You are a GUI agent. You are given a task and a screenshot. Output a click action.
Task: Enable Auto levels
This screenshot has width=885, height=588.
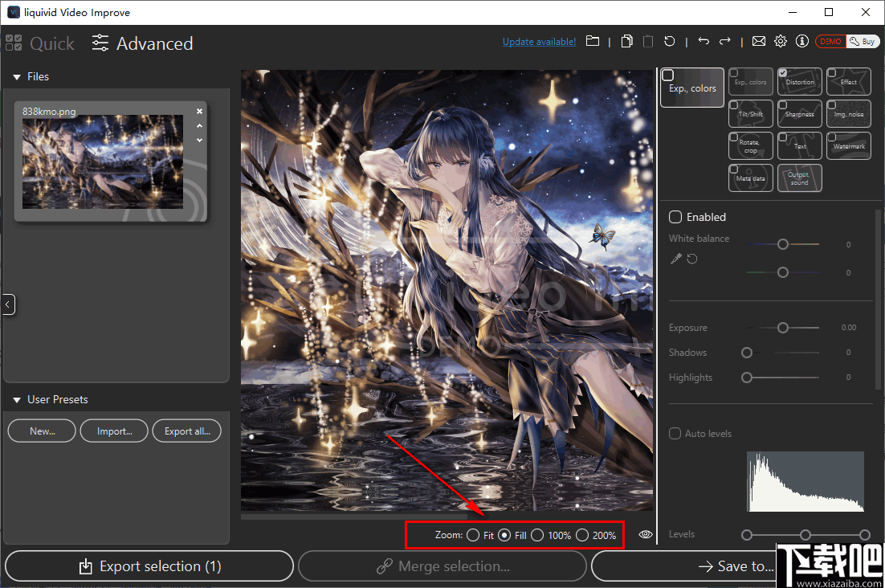coord(675,433)
